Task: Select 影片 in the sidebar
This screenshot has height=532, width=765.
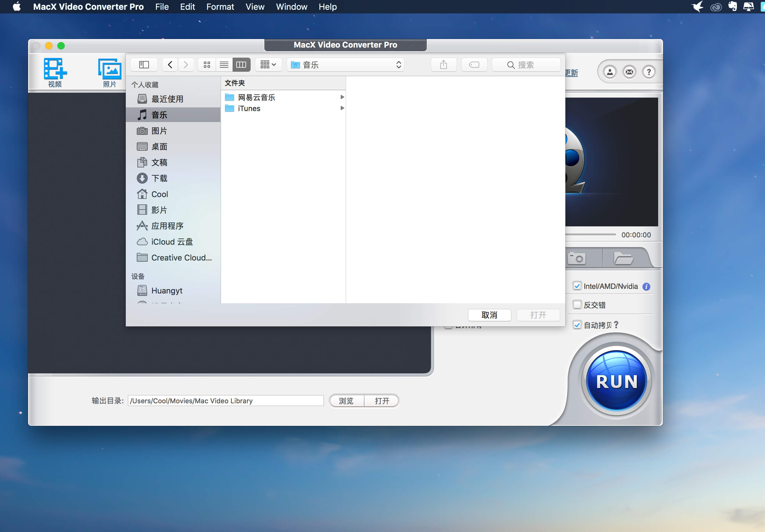Action: [173, 210]
